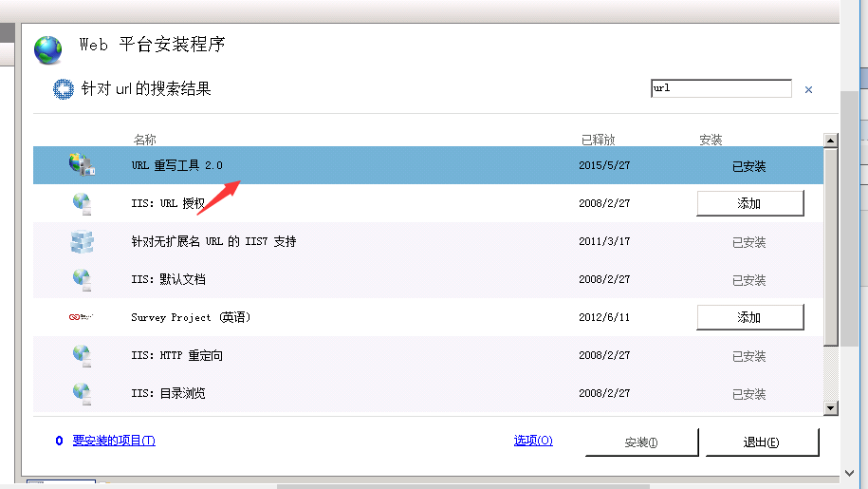Click the IIS: URL 授权 row icon
Viewport: 868px width, 489px height.
tap(82, 204)
